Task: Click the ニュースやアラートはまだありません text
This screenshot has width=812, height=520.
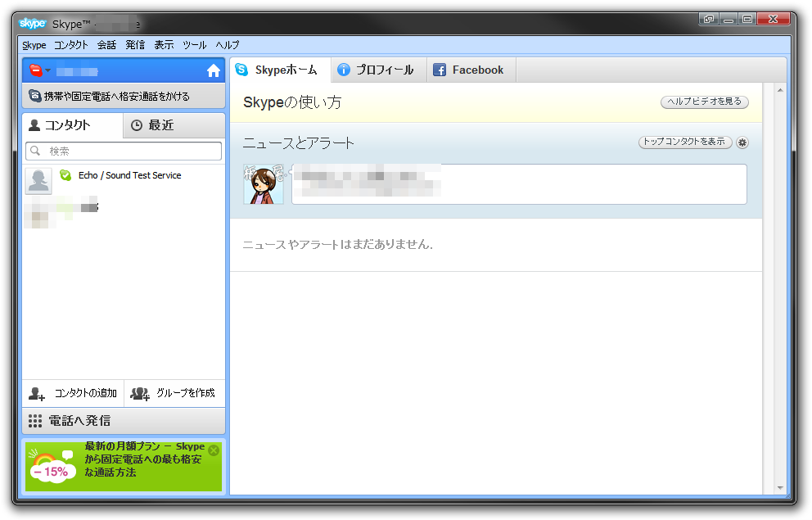Action: tap(337, 245)
